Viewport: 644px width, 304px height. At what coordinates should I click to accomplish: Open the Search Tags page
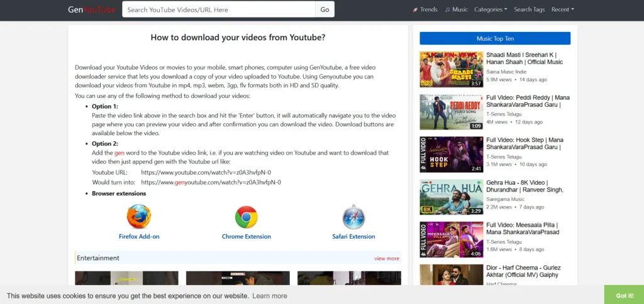[x=530, y=9]
